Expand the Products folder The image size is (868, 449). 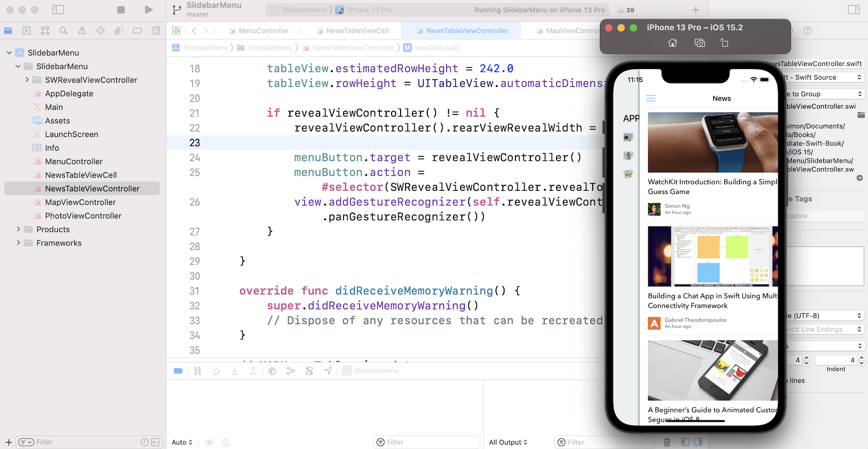[x=19, y=229]
